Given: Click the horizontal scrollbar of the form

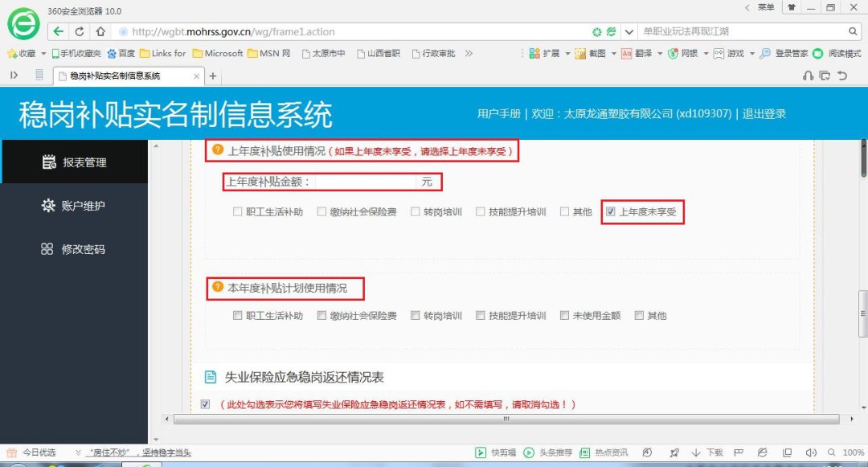Looking at the screenshot, I should [x=506, y=419].
